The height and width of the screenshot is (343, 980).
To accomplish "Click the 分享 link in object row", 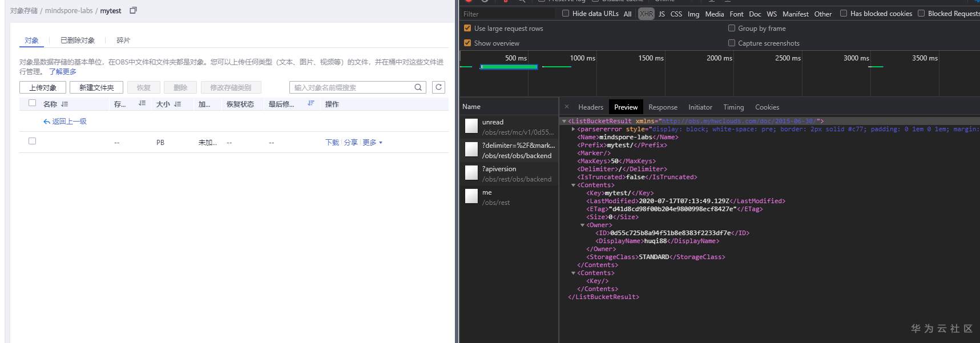I will coord(351,142).
